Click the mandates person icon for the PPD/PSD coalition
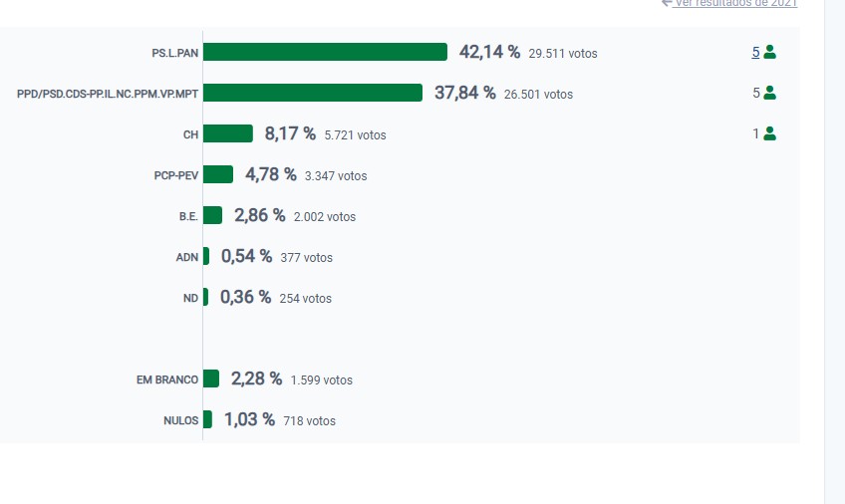 769,93
